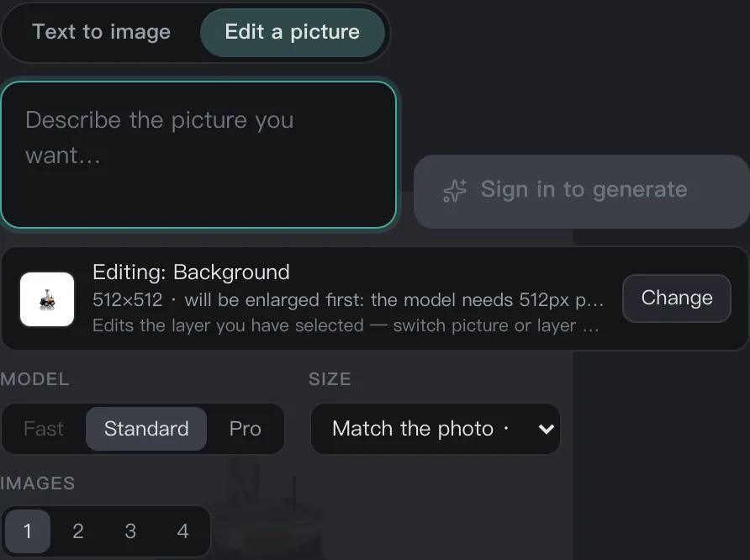
Task: Click the MODEL section label
Action: (x=34, y=379)
